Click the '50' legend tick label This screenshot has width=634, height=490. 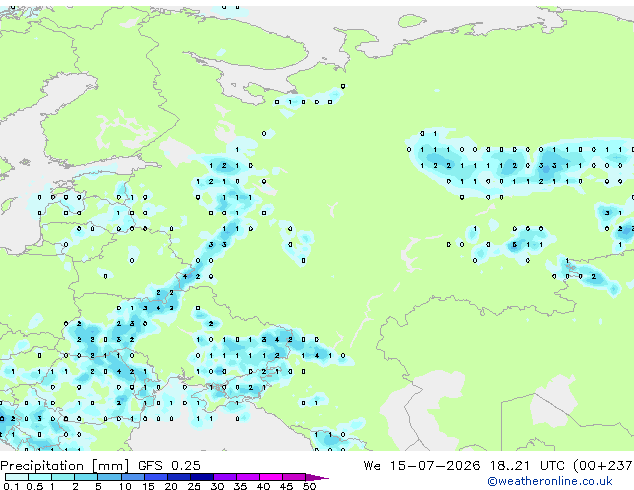point(309,486)
